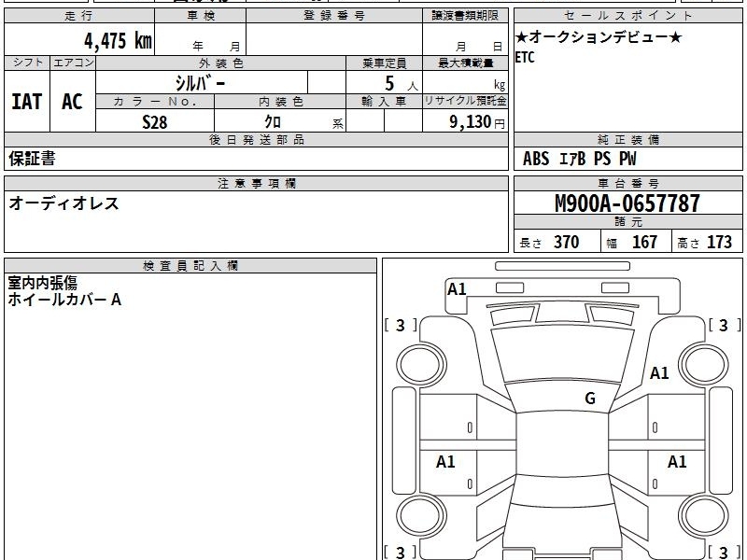Screen dimensions: 747x560
Task: Click the 車検 header cell
Action: [x=201, y=16]
